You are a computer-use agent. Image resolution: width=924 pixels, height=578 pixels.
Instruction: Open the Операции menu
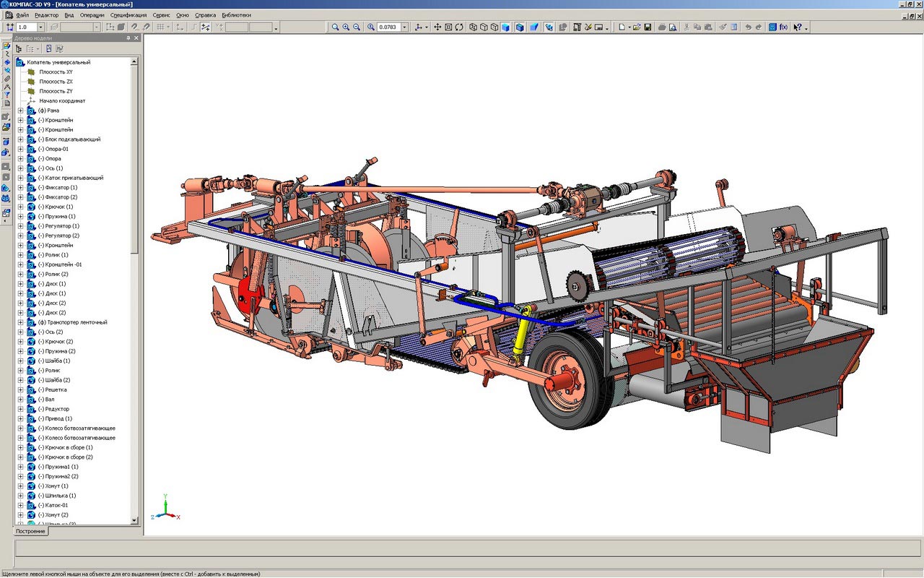pos(92,15)
